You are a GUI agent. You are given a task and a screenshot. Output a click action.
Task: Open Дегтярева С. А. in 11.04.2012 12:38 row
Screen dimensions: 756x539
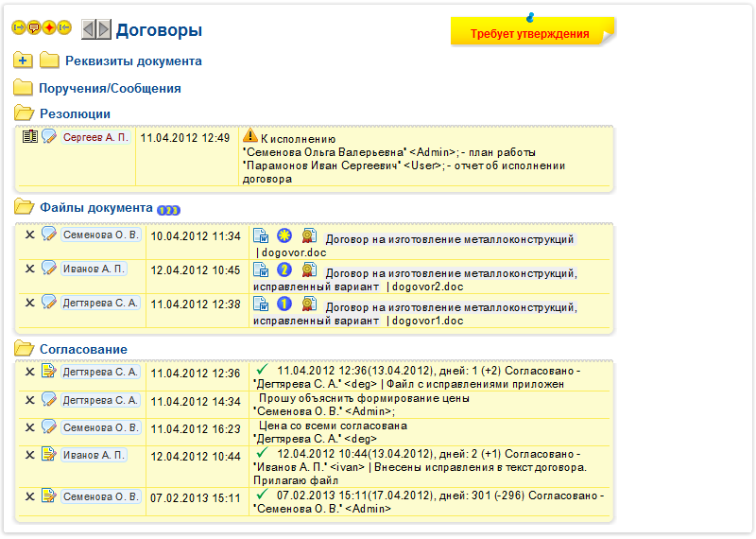point(101,303)
